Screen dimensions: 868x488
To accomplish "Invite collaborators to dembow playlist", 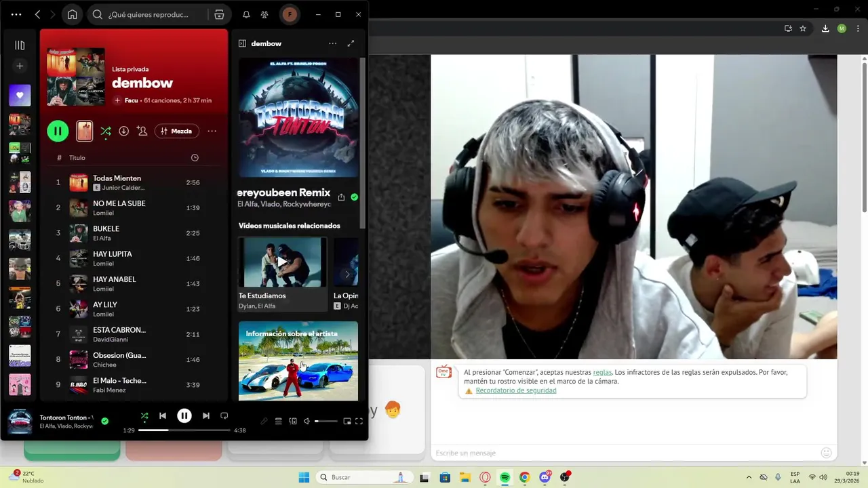I will (142, 131).
